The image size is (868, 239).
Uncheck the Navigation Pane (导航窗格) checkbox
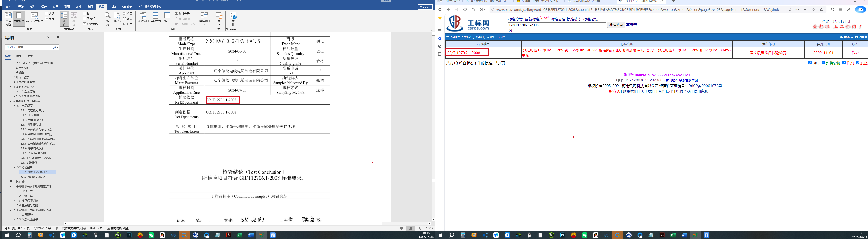tap(84, 24)
